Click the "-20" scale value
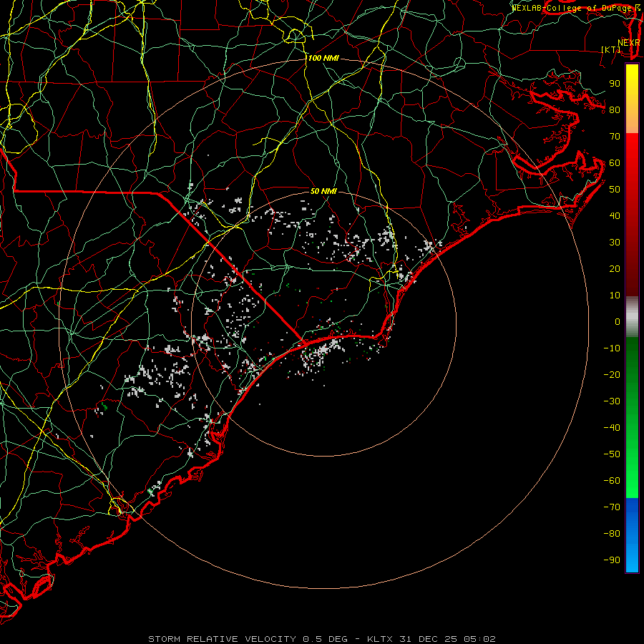644x644 pixels. pos(612,375)
